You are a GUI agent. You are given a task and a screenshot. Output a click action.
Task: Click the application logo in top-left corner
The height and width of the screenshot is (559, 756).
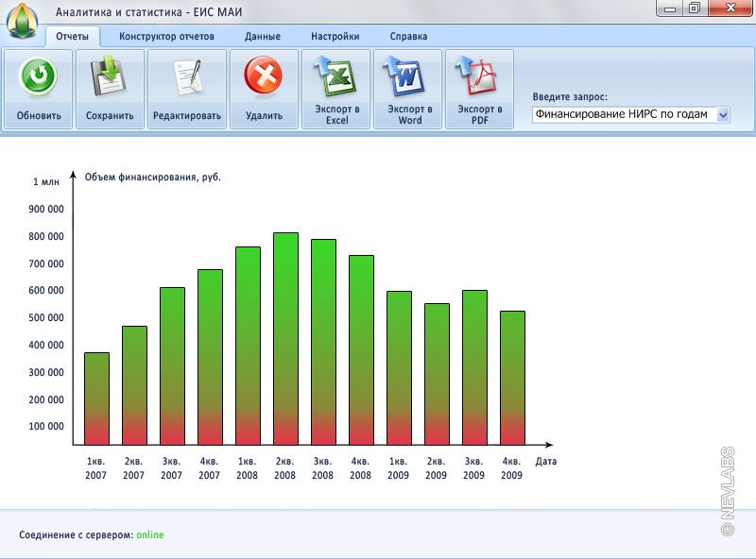coord(21,19)
